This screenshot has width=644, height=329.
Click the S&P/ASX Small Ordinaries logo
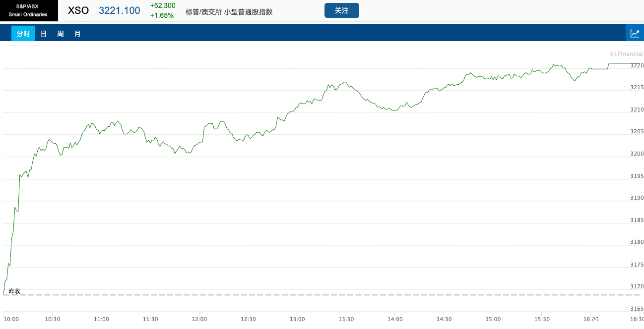(29, 10)
